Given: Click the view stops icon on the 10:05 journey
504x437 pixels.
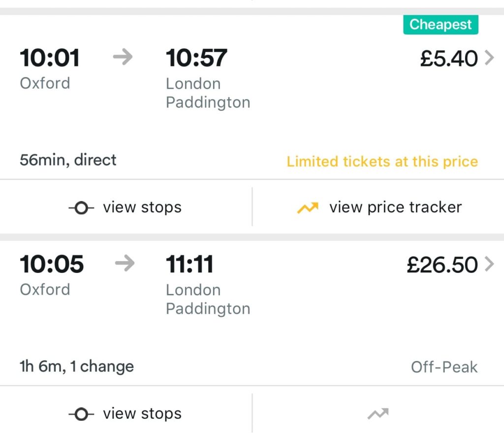Looking at the screenshot, I should [80, 414].
